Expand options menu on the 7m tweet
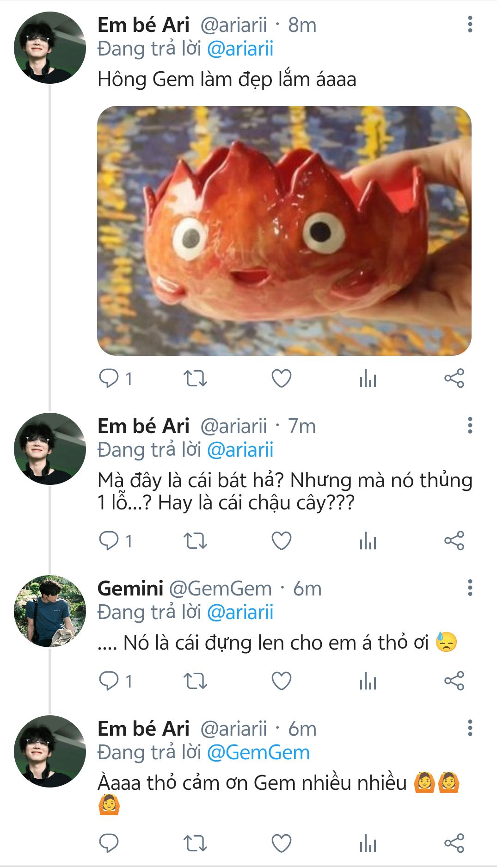 click(470, 425)
